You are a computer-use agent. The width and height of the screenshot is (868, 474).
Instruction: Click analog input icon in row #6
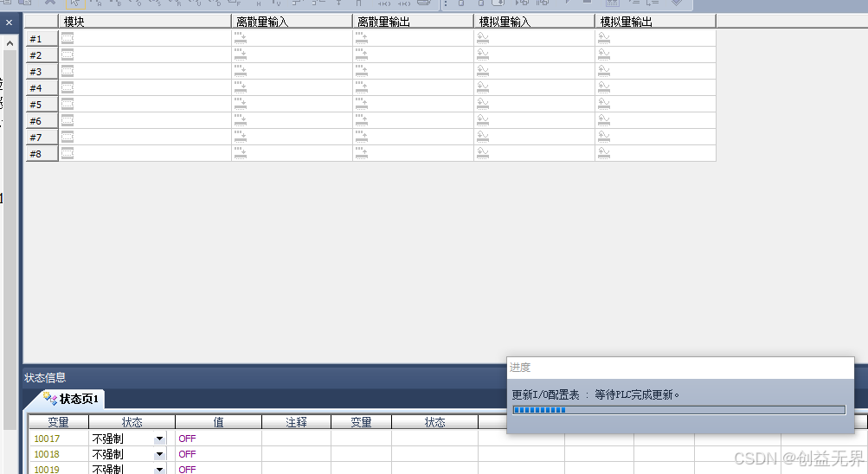[x=483, y=120]
